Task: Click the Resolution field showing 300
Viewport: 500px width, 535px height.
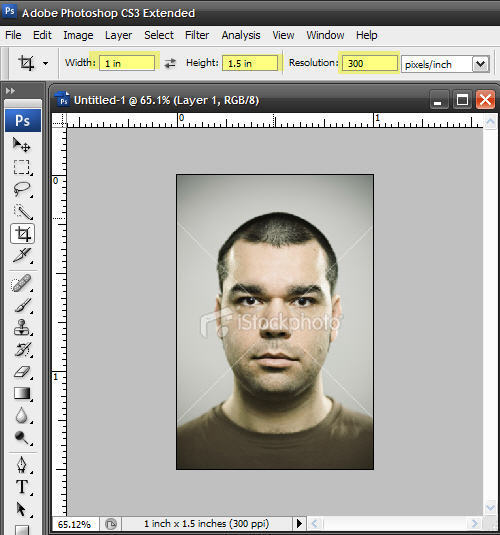Action: click(370, 63)
